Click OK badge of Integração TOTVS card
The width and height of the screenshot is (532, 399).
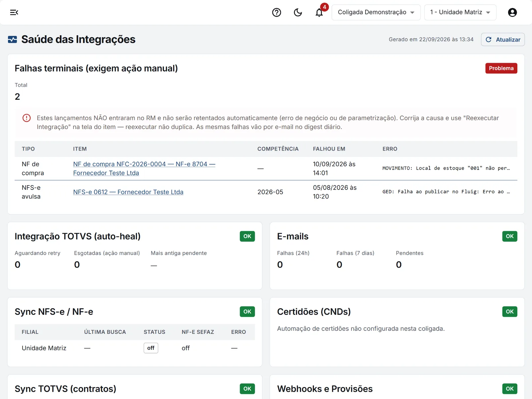tap(247, 236)
